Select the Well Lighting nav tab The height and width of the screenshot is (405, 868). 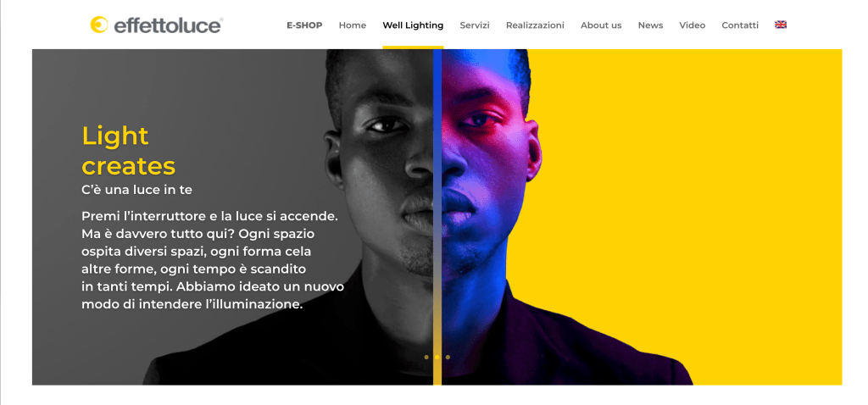[413, 25]
